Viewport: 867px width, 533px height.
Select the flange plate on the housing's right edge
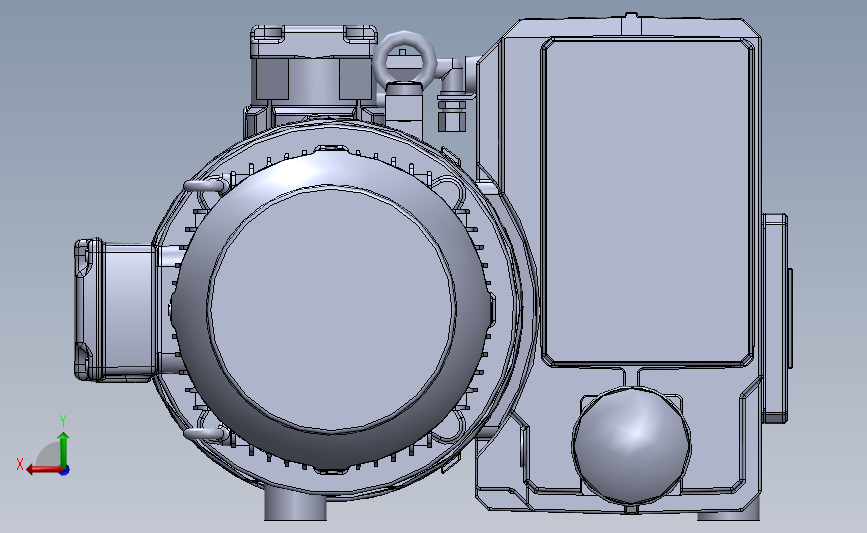pyautogui.click(x=775, y=318)
